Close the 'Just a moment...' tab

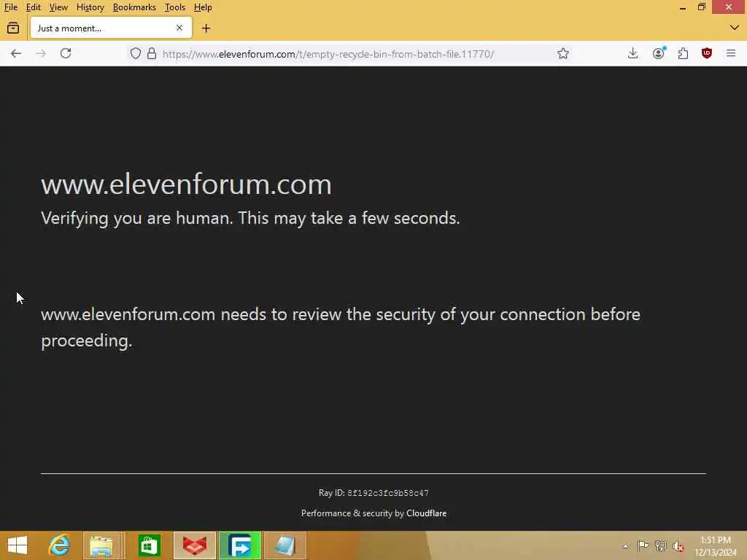(179, 28)
